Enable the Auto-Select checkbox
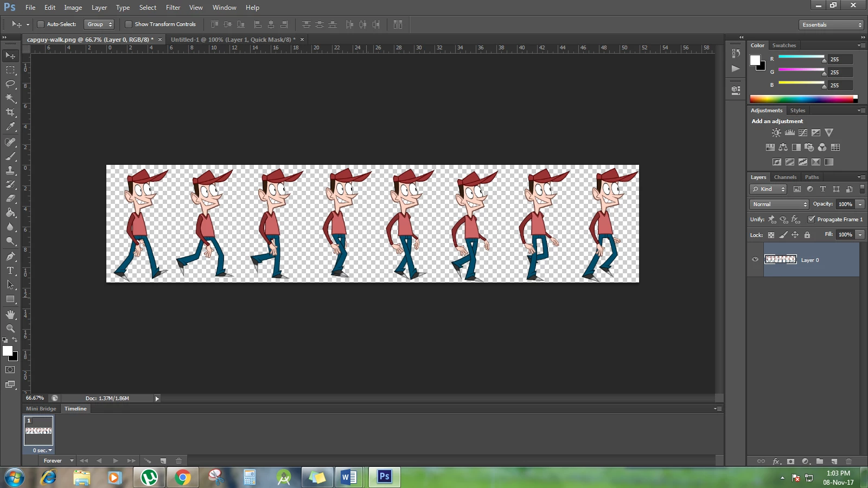 click(x=40, y=24)
